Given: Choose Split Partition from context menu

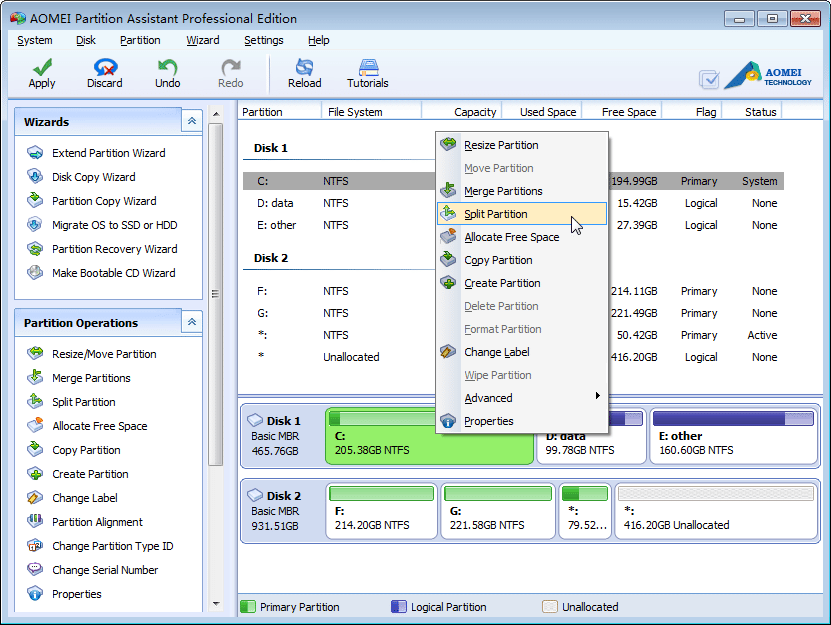Looking at the screenshot, I should pos(496,214).
